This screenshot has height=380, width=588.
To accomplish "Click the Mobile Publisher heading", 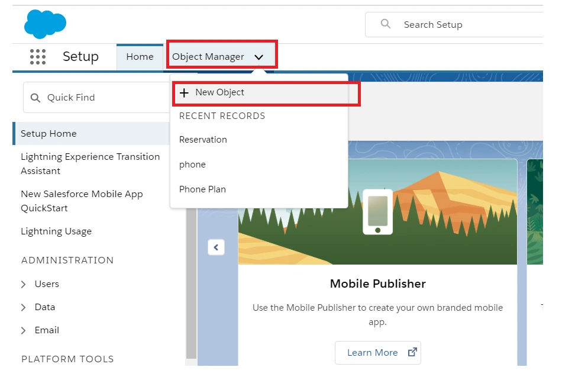I will coord(377,284).
